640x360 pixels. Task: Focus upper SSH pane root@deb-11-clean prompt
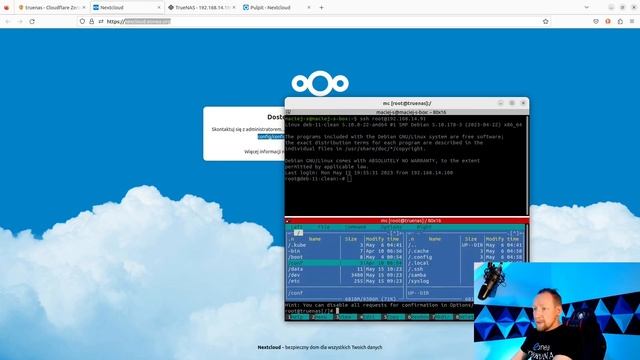[x=318, y=179]
